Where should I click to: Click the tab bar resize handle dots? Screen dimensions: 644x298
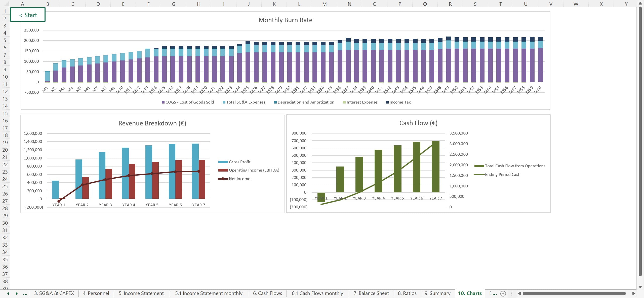click(x=511, y=293)
